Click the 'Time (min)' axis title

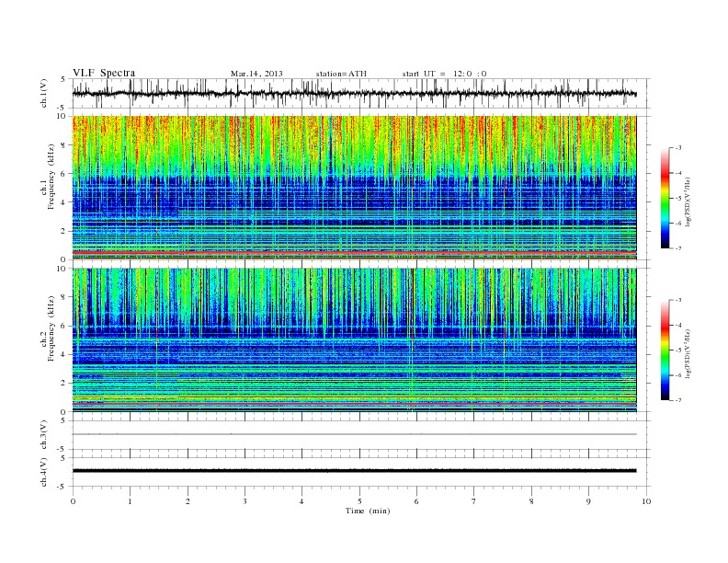[368, 511]
